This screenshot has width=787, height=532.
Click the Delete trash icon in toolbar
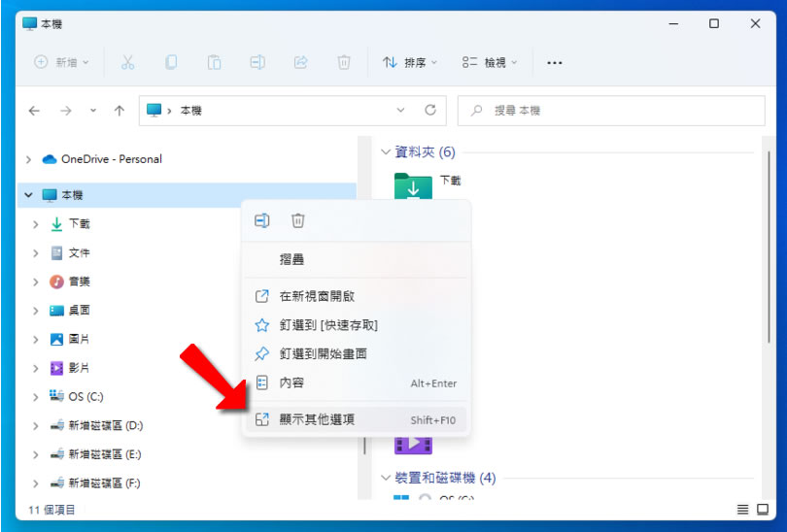click(x=344, y=63)
